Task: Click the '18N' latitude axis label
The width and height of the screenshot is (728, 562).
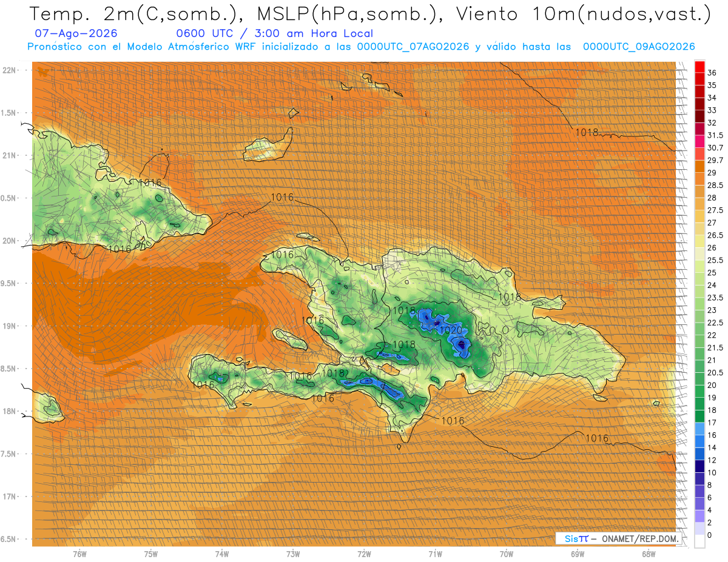Action: coord(9,412)
